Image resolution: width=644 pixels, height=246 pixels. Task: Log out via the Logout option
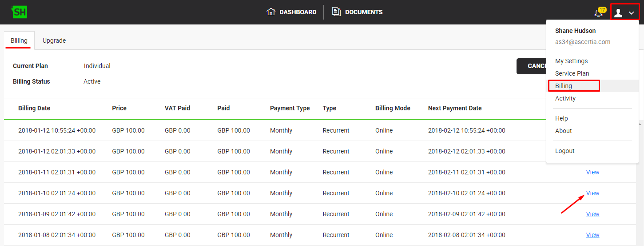click(x=564, y=151)
